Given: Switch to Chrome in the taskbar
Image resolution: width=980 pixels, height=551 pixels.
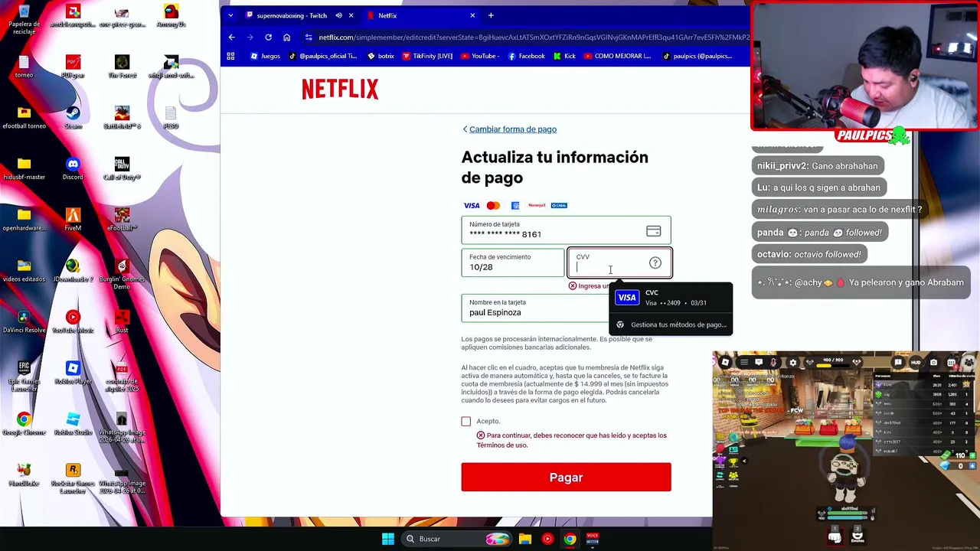Looking at the screenshot, I should [x=570, y=539].
